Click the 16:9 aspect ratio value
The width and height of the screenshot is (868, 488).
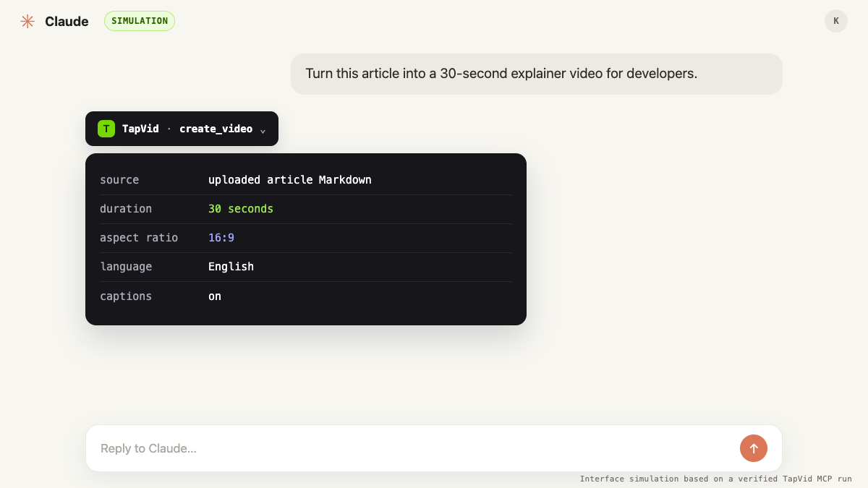click(x=221, y=238)
